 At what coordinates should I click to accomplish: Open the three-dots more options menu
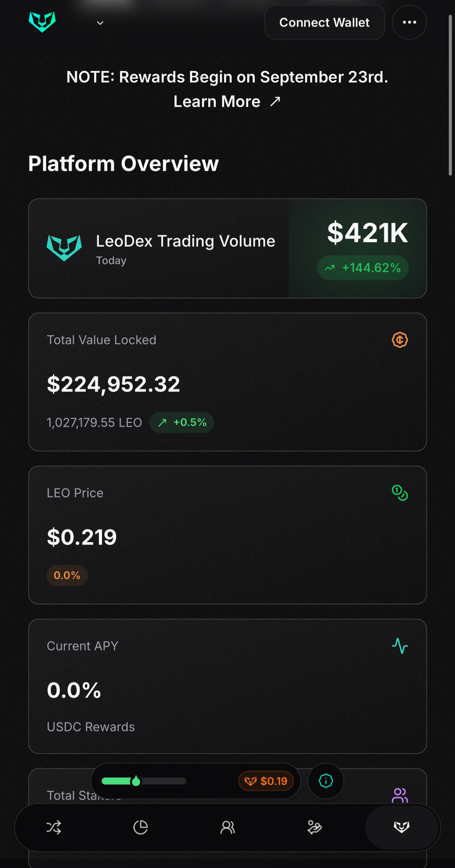pyautogui.click(x=409, y=23)
